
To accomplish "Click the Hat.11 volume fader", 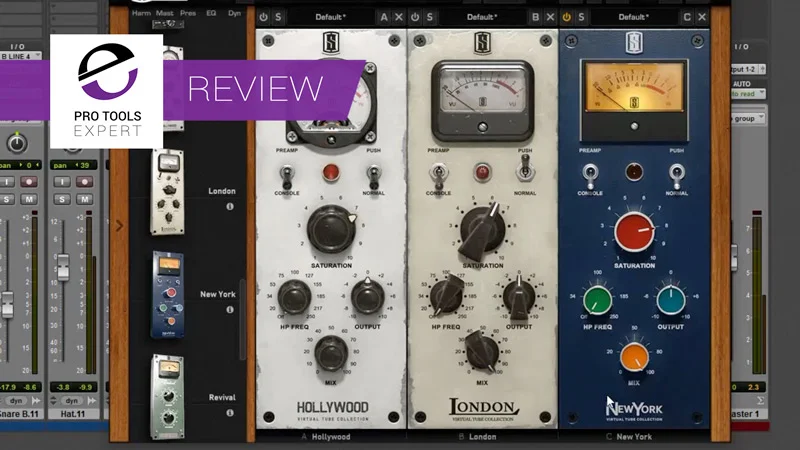I will coord(63,267).
